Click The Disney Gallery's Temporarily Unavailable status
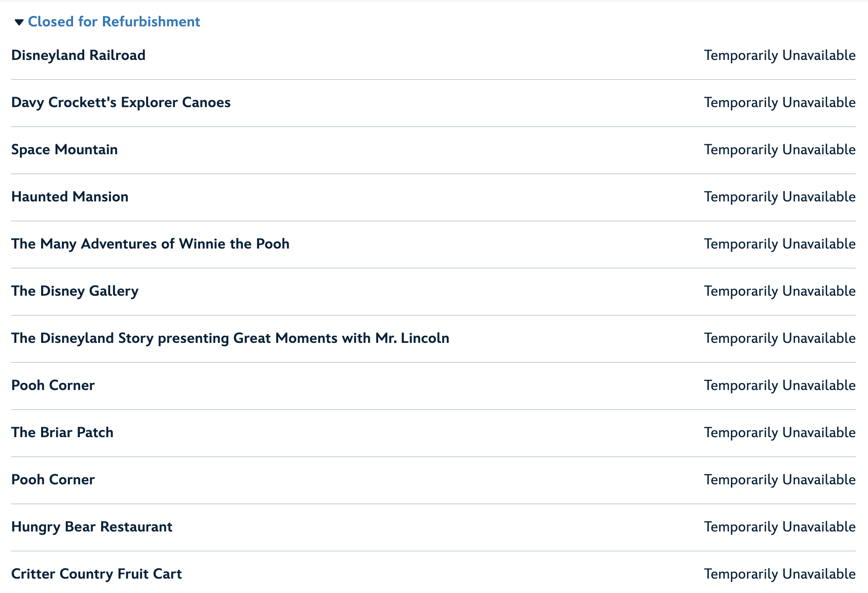Screen dimensions: 868x593 coord(780,291)
